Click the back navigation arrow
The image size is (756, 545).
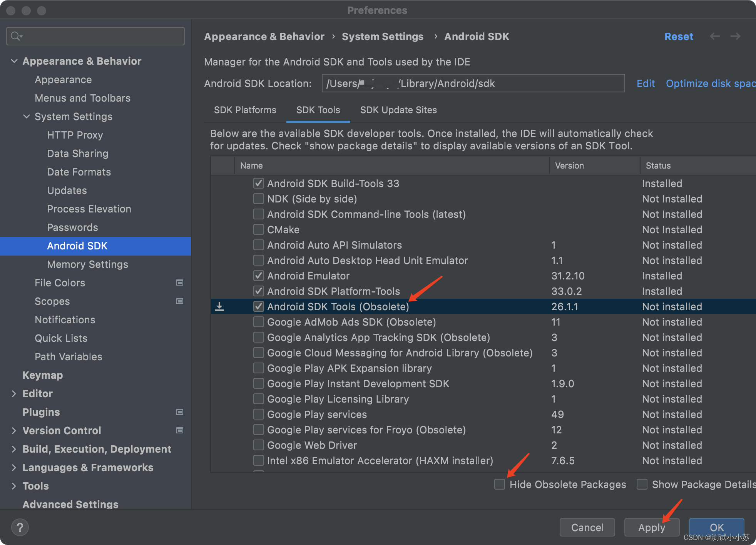[715, 36]
